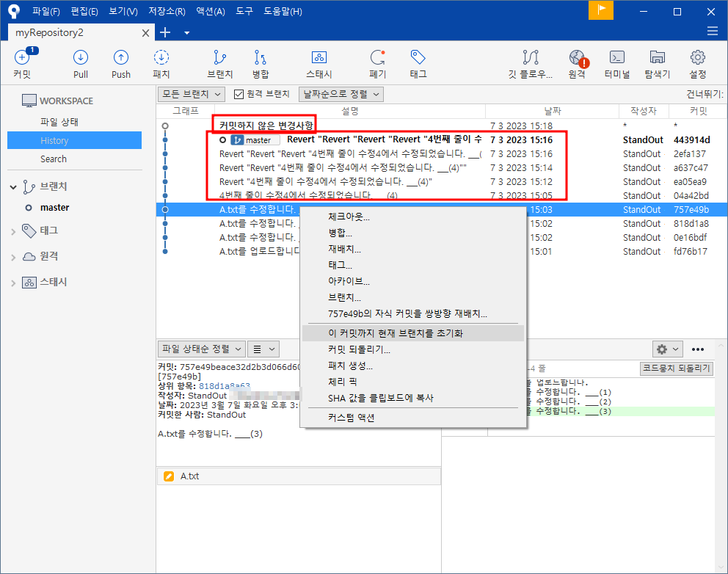
Task: Add a new repository tab
Action: click(x=165, y=32)
